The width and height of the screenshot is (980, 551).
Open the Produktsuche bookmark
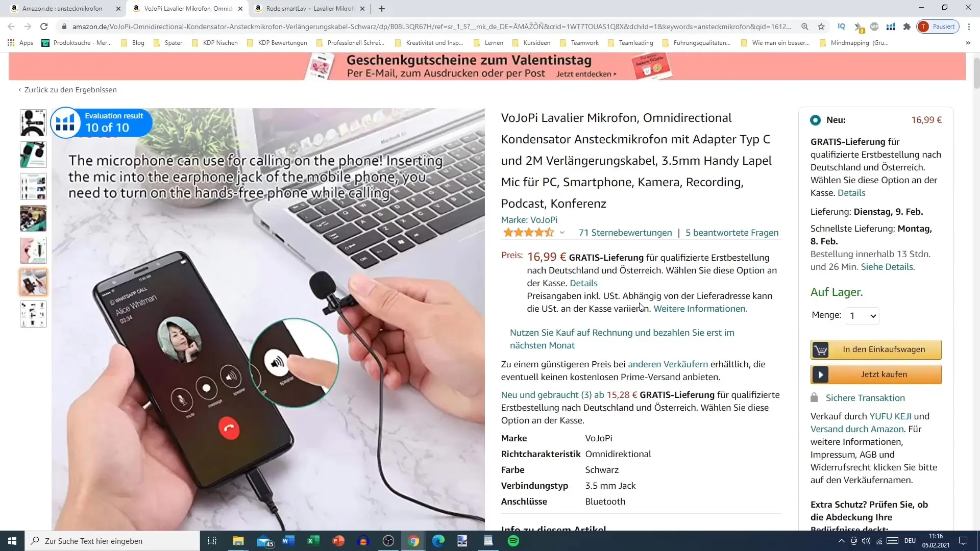[77, 43]
